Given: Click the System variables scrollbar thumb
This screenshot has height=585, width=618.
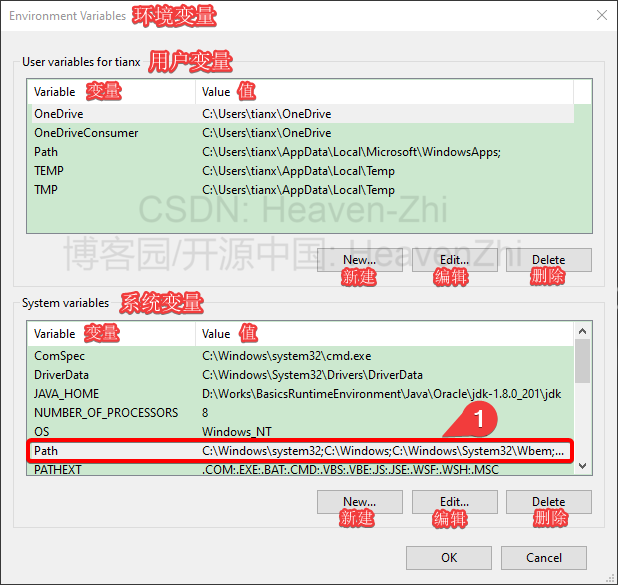Looking at the screenshot, I should pos(583,361).
